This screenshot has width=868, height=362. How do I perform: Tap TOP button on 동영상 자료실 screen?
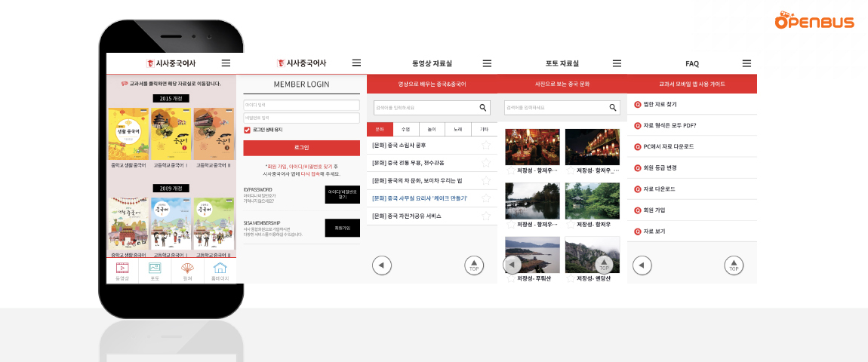click(x=474, y=265)
